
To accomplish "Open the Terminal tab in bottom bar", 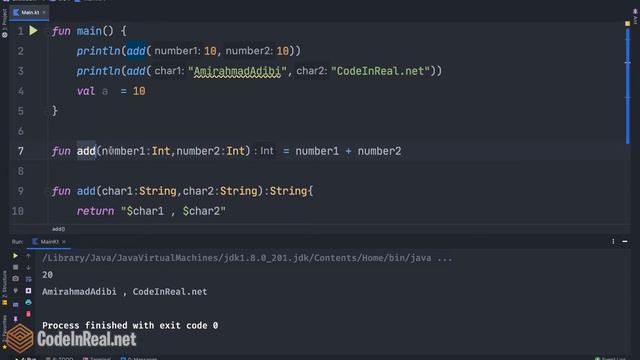I will click(97, 358).
